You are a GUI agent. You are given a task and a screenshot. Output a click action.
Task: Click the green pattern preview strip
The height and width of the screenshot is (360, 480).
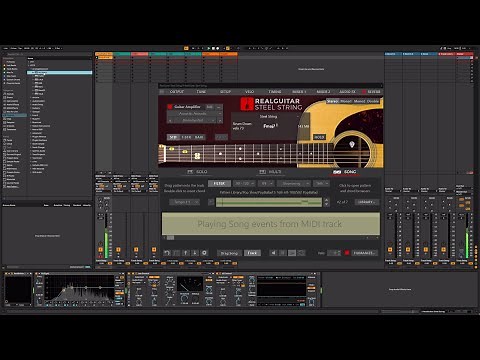pyautogui.click(x=269, y=202)
